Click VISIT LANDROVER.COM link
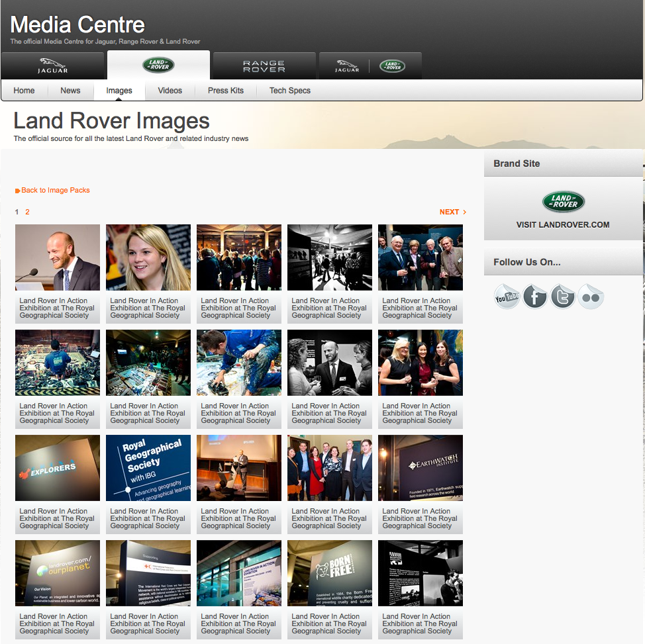645x644 pixels. click(563, 225)
